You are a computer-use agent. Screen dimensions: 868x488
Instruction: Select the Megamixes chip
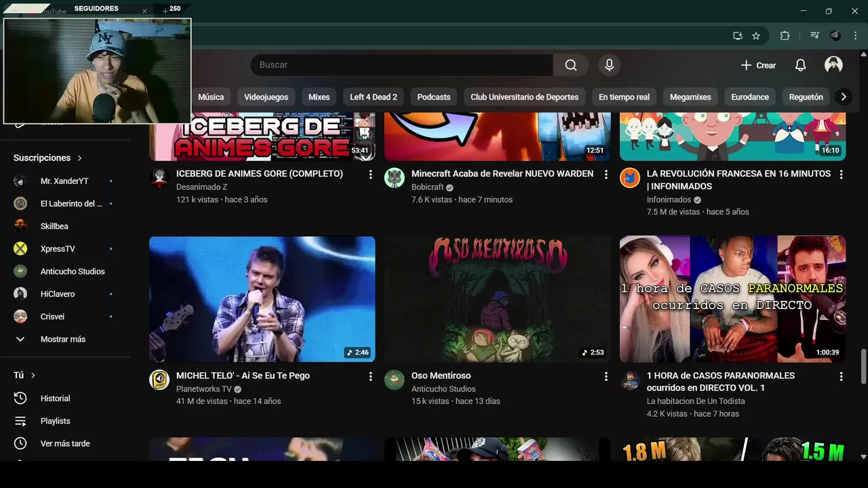690,97
